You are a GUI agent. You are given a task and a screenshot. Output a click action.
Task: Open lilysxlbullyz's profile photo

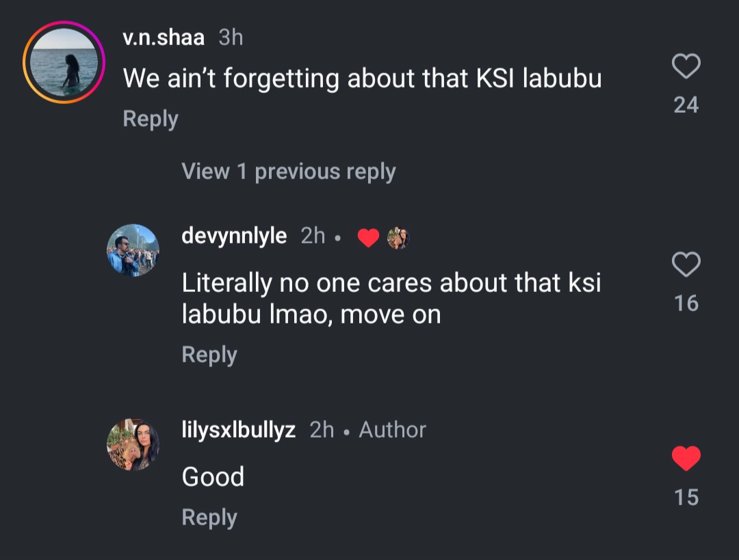pos(133,445)
